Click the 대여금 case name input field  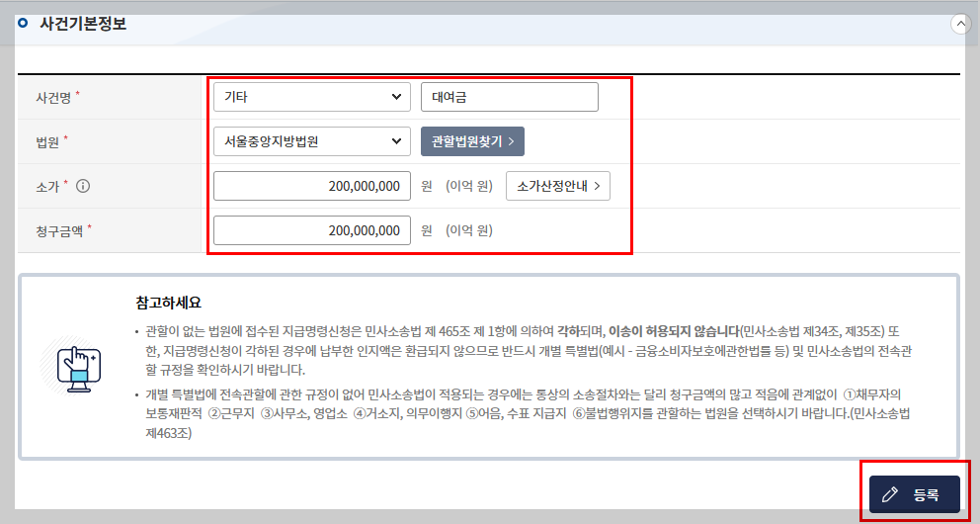[x=510, y=97]
